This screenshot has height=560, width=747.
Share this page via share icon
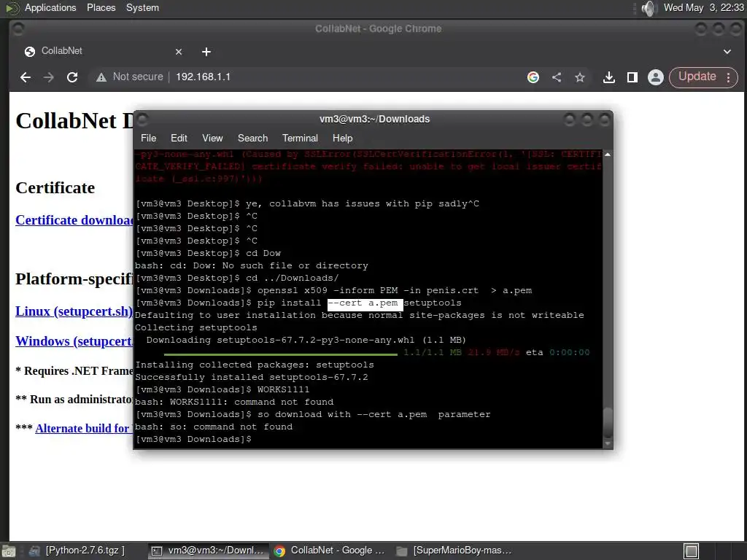(557, 77)
